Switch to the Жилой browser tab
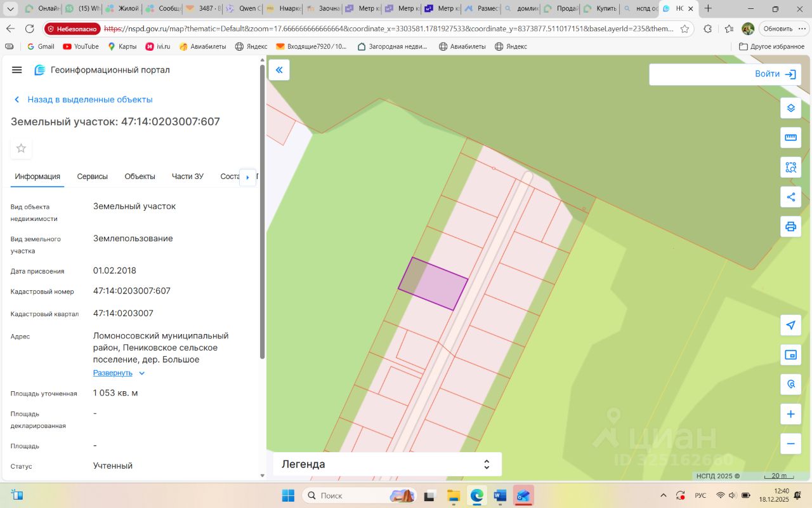 tap(121, 9)
